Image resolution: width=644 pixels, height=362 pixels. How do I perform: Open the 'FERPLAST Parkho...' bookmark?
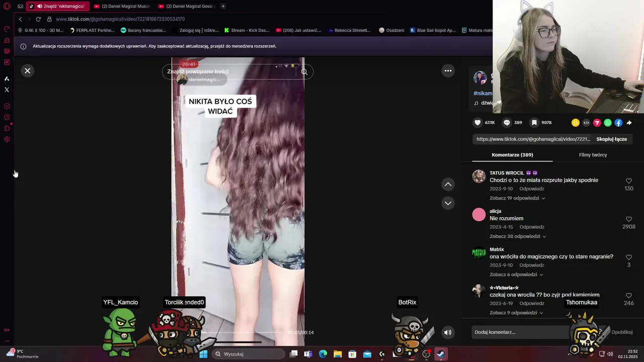point(92,30)
